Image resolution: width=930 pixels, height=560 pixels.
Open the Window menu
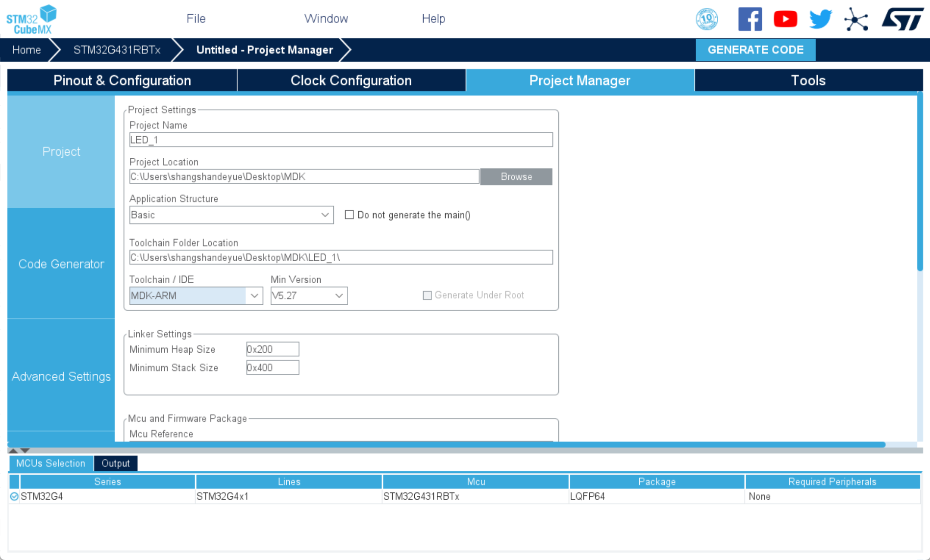pos(326,19)
